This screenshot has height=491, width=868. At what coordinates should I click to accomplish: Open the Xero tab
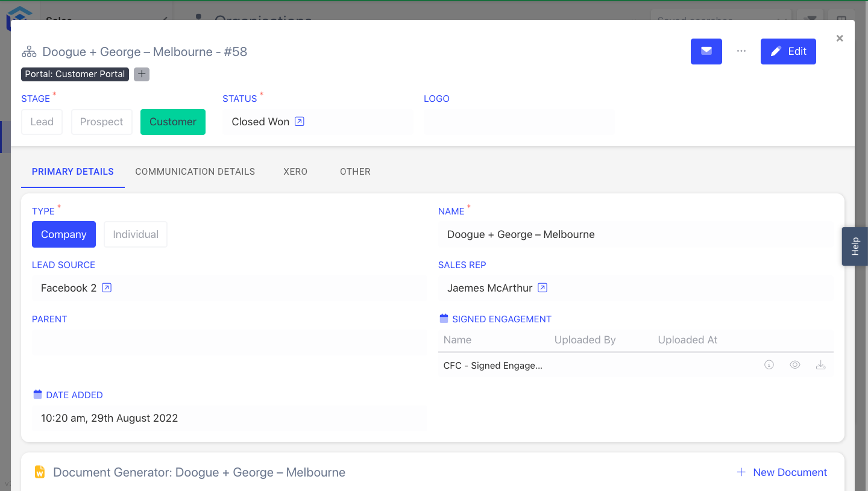pos(295,172)
